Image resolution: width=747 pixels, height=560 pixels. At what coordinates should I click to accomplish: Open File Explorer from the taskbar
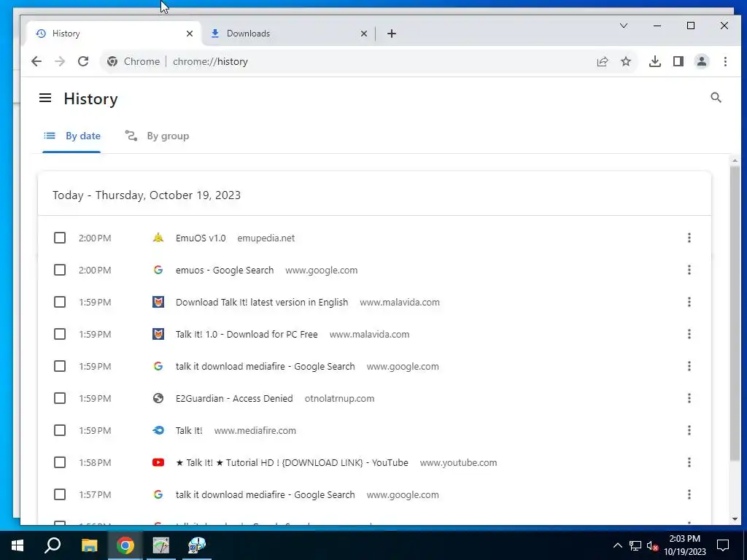pyautogui.click(x=89, y=545)
